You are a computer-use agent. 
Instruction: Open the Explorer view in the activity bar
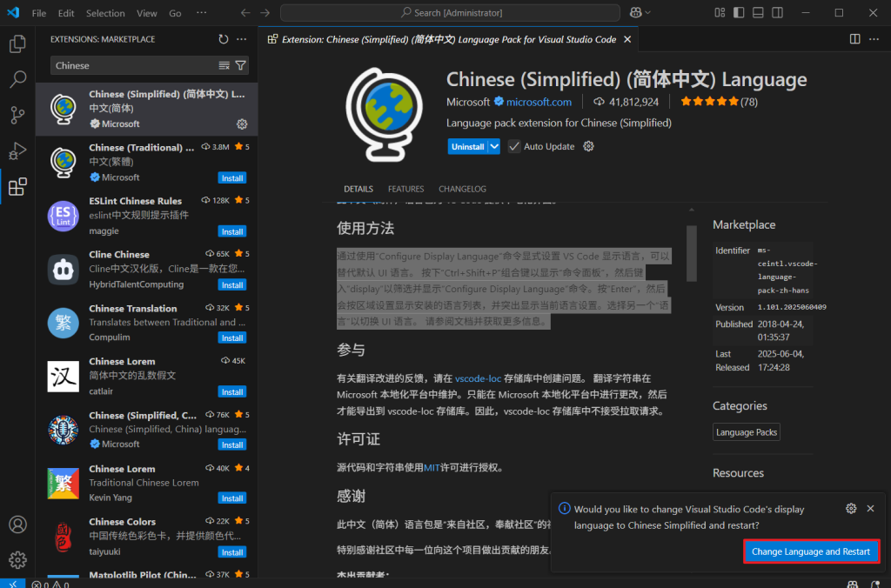point(17,43)
